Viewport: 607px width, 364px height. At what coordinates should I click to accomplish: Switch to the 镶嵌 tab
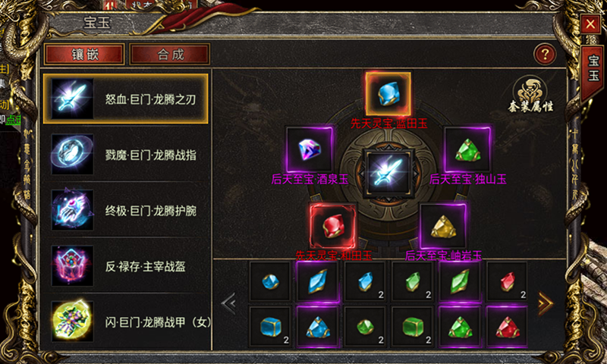point(85,54)
